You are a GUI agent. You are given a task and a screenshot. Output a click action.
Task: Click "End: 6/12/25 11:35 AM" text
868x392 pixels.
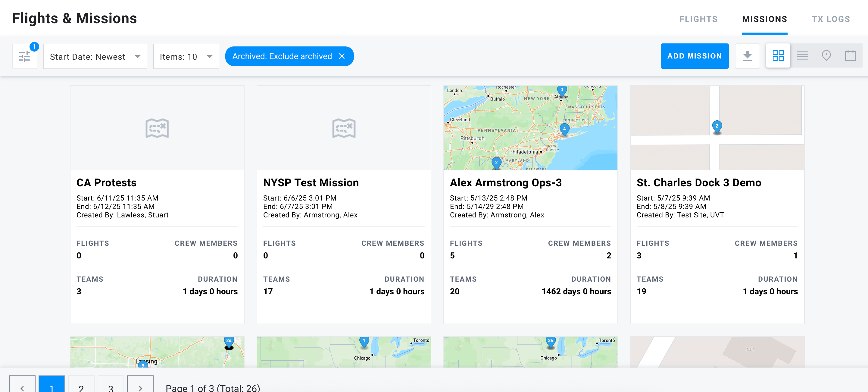[x=115, y=207]
